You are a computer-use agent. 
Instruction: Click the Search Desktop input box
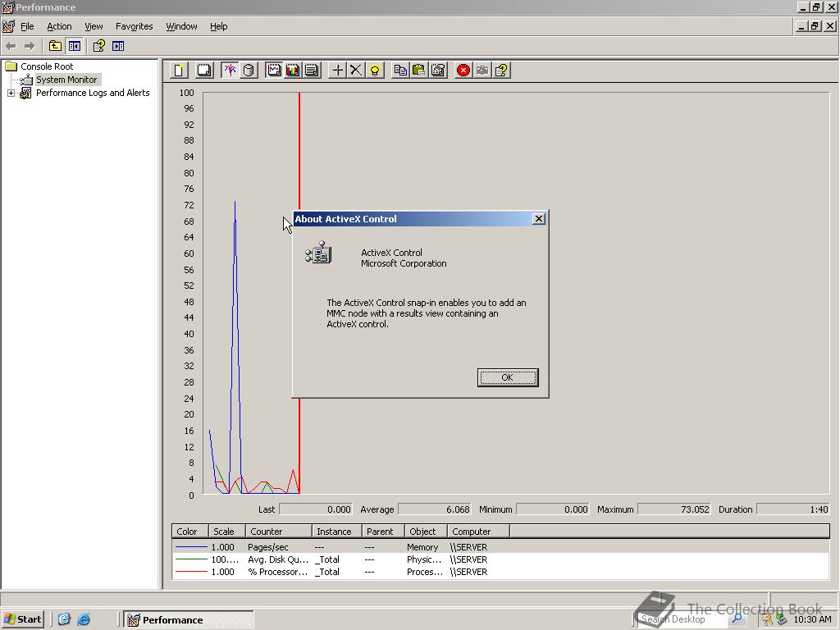tap(682, 619)
